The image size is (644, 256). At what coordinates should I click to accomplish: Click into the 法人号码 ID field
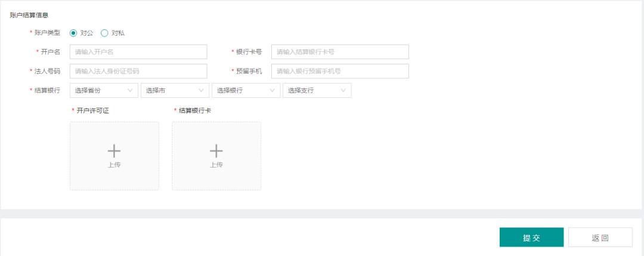(x=138, y=71)
